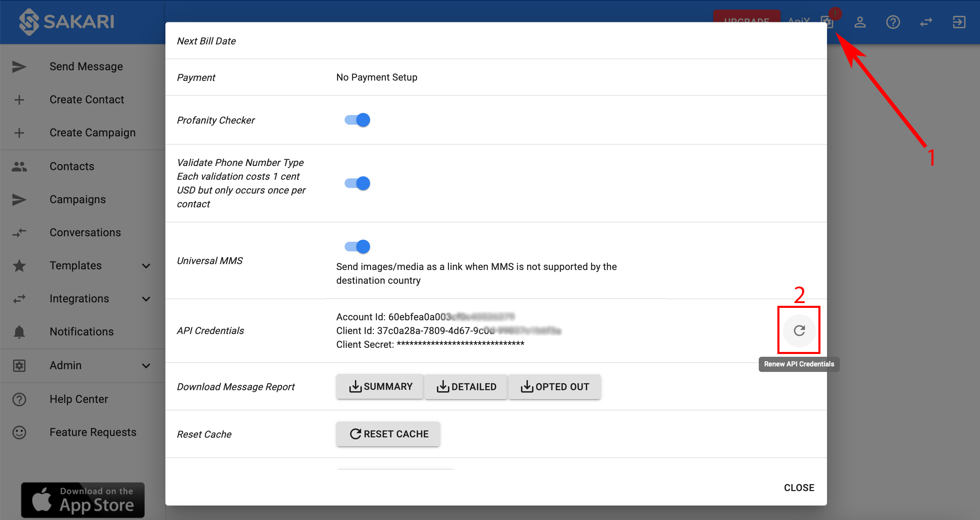
Task: Click the Admin gear box icon in sidebar
Action: pos(19,365)
